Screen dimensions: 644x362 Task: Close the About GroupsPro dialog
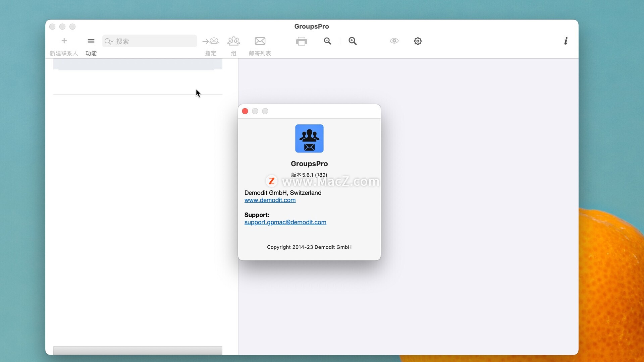click(245, 111)
